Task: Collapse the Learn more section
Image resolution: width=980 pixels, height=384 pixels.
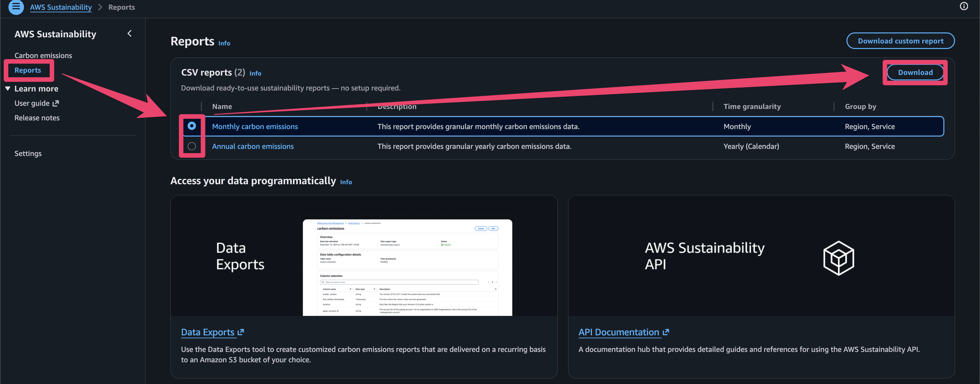Action: 7,88
